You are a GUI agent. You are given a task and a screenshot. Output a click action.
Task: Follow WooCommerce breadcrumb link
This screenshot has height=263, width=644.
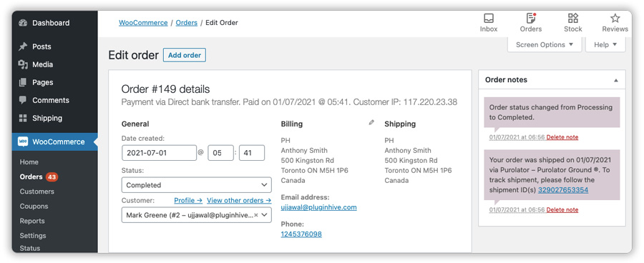point(143,23)
